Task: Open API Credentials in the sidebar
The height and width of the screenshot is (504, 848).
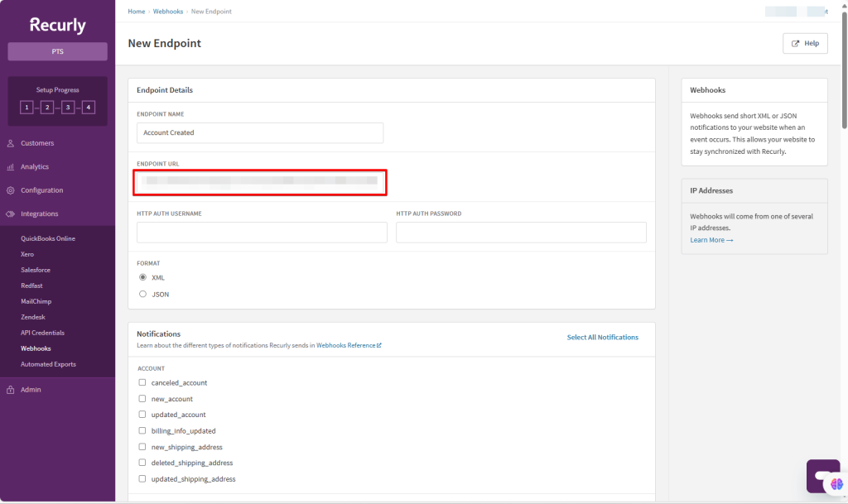Action: (x=42, y=333)
